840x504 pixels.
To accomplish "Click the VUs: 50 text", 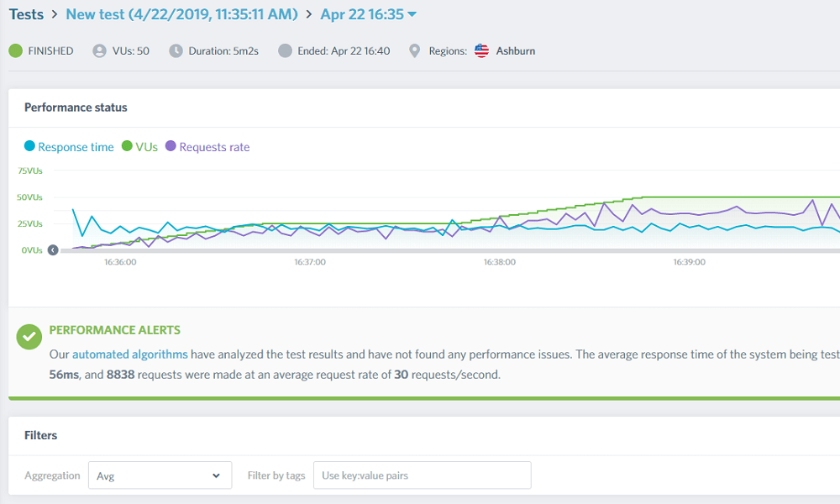I will click(131, 51).
